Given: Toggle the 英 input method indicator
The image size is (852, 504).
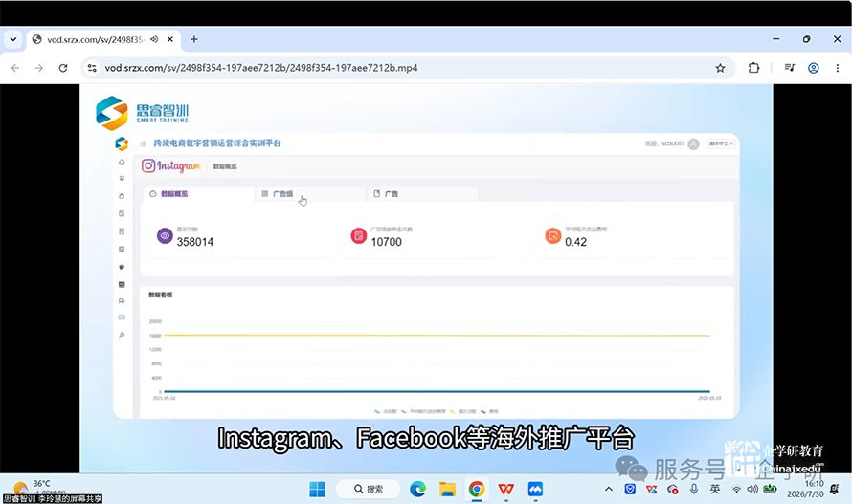Looking at the screenshot, I should click(715, 490).
